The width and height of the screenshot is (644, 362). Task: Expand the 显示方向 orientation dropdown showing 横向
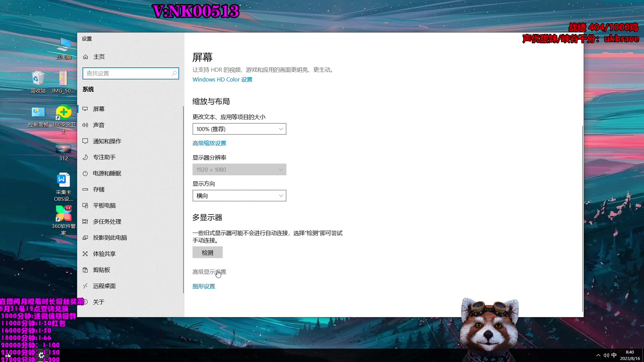click(239, 195)
